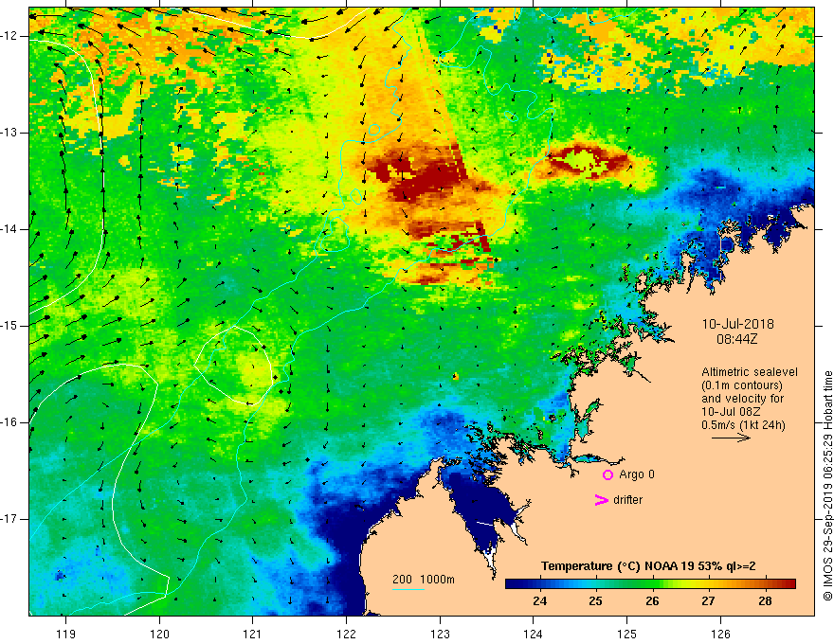Click the longitude axis label 120

click(159, 634)
